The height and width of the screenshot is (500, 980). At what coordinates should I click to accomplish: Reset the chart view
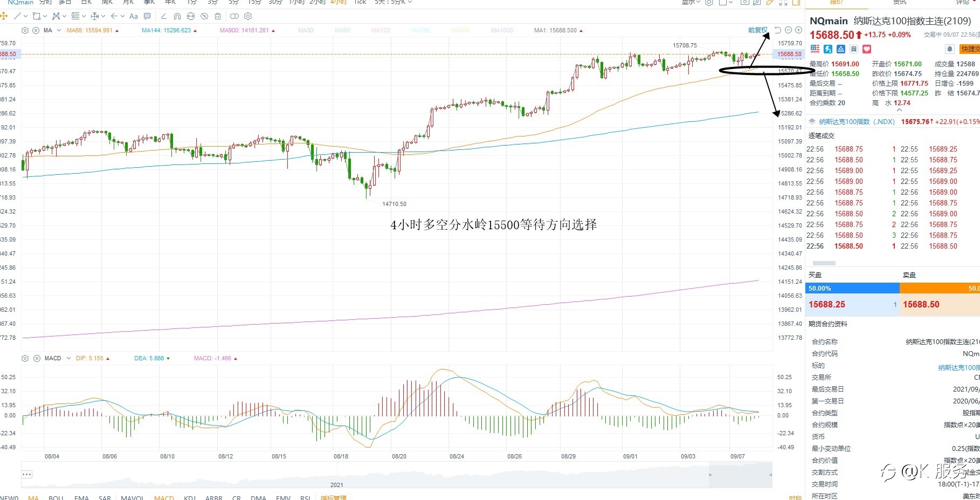(778, 30)
